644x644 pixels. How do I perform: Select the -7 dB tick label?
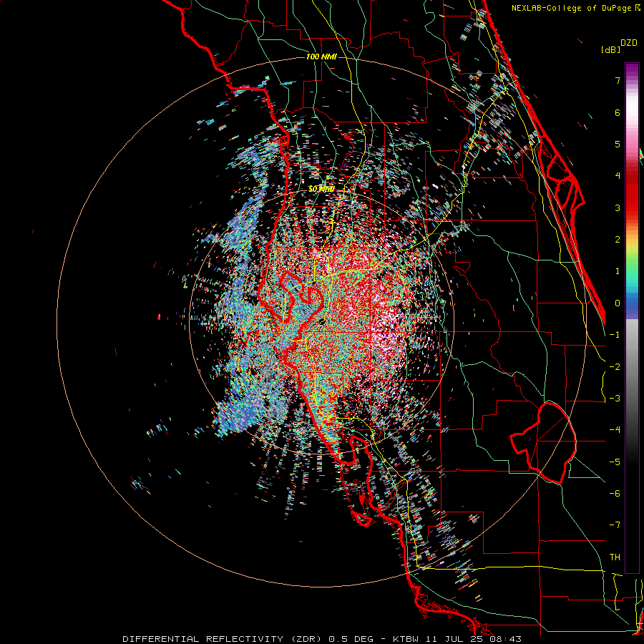[x=615, y=525]
